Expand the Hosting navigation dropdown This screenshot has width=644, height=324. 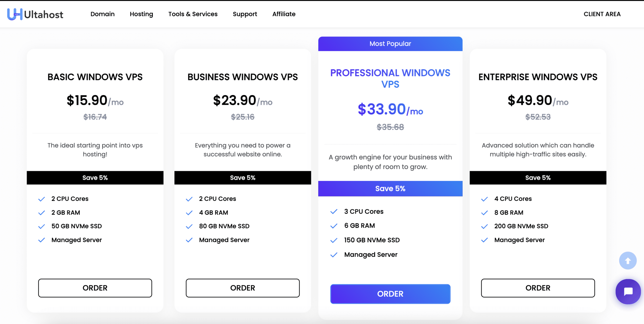coord(141,14)
